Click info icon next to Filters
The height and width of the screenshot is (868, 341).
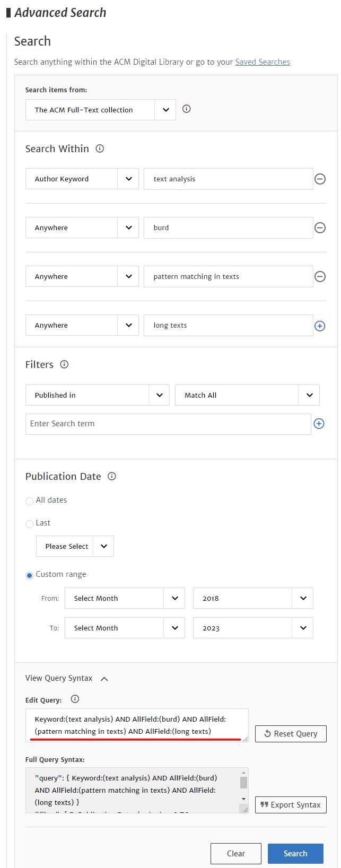coord(64,365)
